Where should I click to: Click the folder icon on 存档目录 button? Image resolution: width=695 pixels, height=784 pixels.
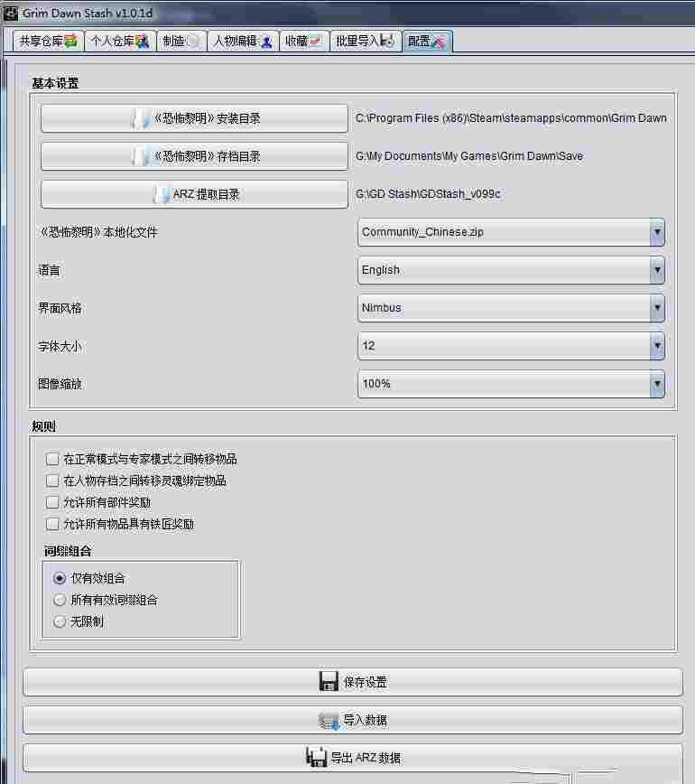click(141, 156)
